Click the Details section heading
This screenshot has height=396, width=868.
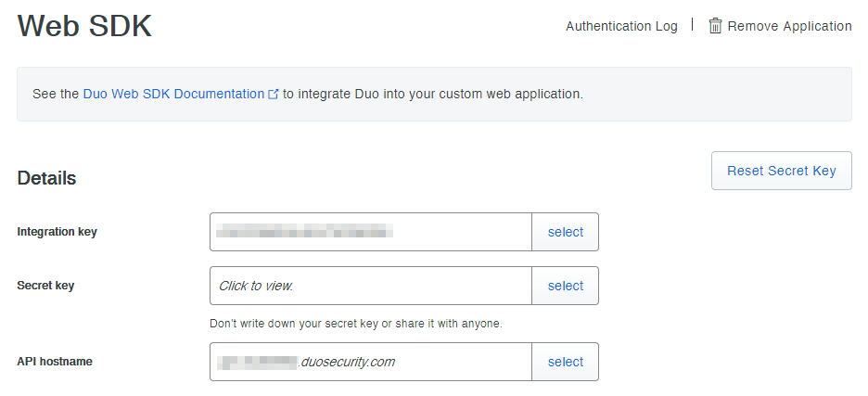[x=46, y=178]
